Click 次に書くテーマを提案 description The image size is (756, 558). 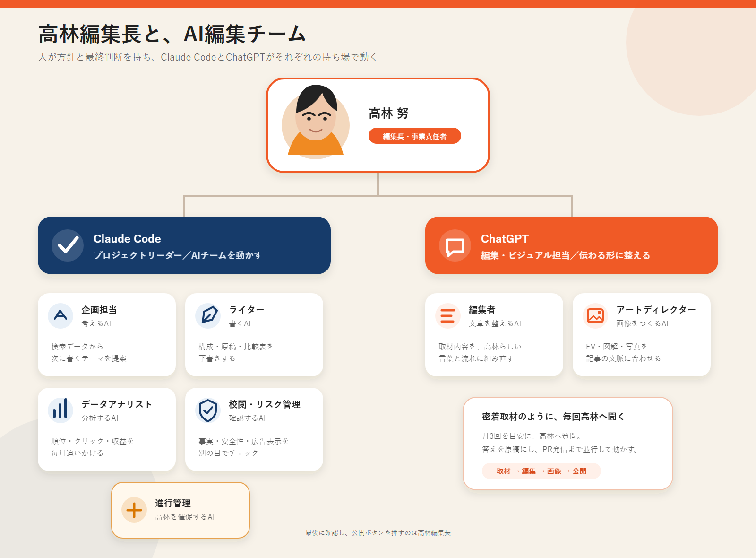89,358
